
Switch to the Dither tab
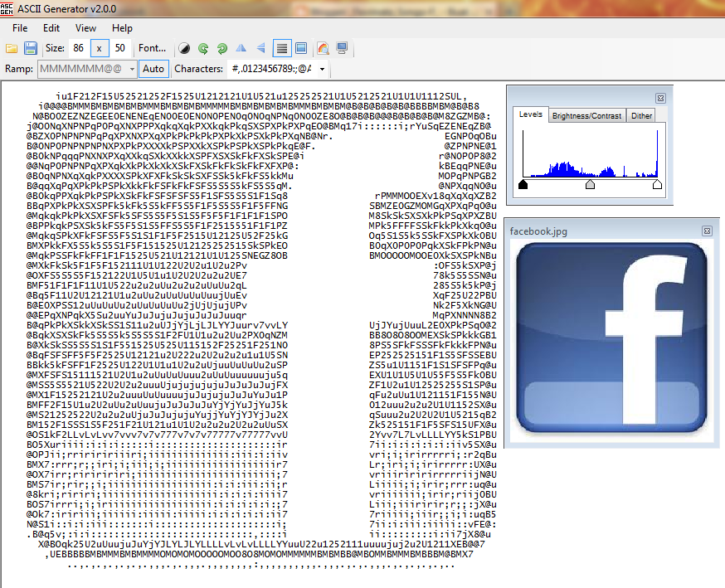click(641, 115)
